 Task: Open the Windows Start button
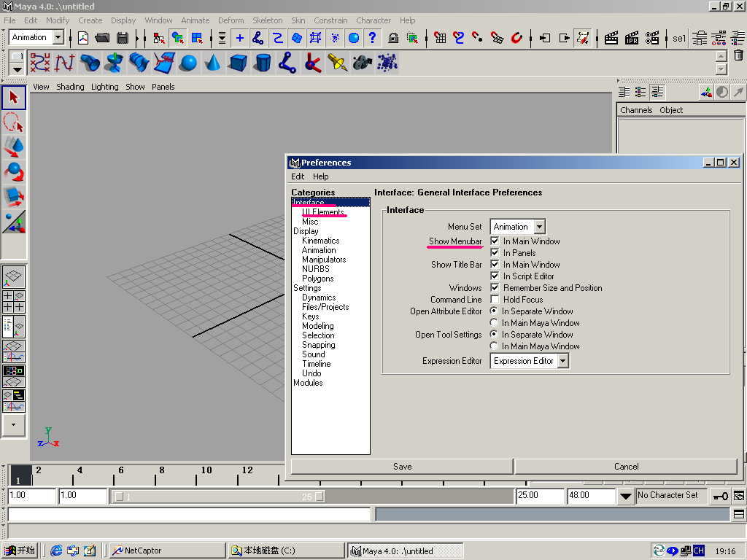click(20, 551)
